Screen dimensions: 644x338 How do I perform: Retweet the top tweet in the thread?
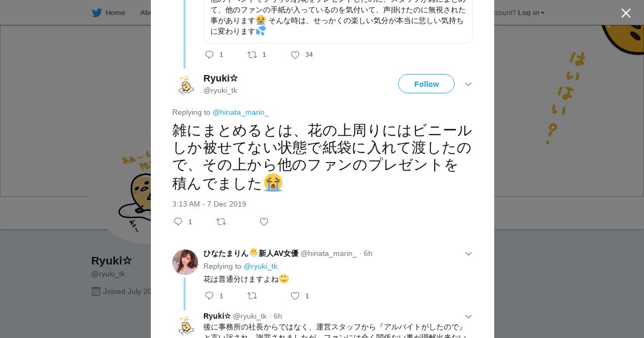[x=252, y=55]
